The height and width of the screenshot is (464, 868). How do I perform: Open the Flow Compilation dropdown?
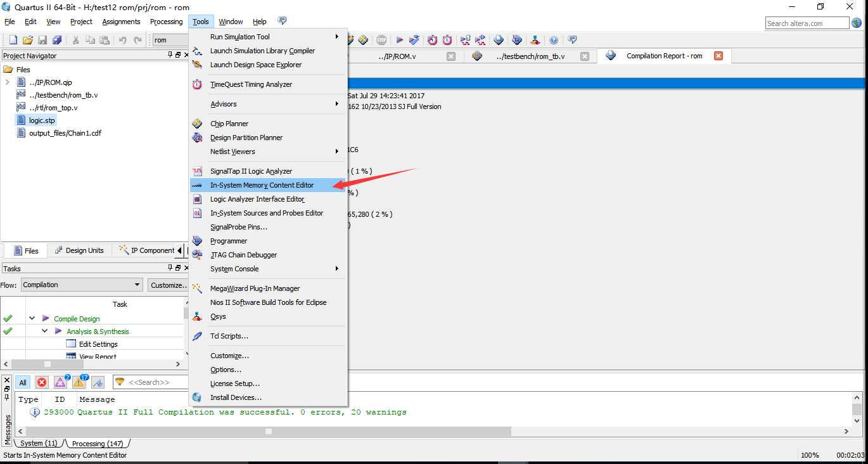(x=82, y=285)
